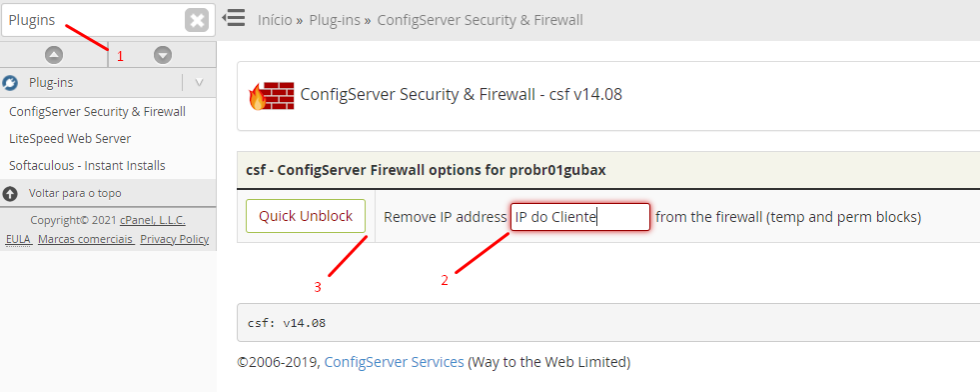Open ConfigServer Security & Firewall in sidebar
The height and width of the screenshot is (392, 980).
[x=98, y=112]
